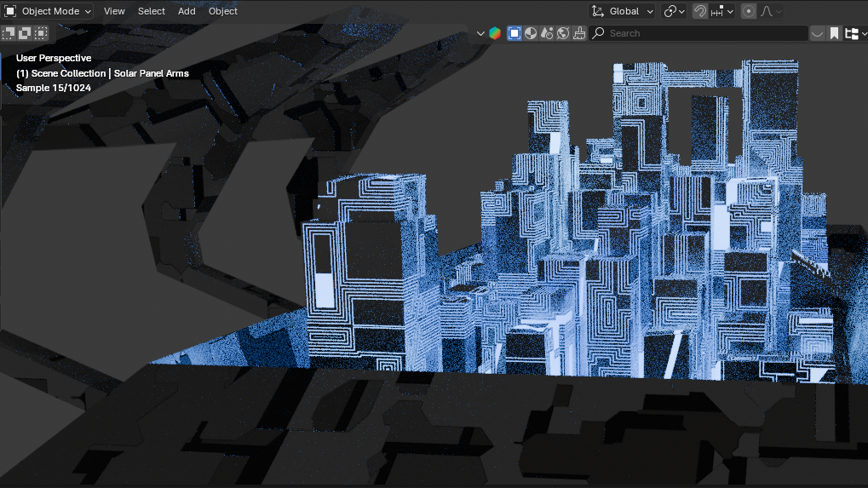The width and height of the screenshot is (868, 488).
Task: Click the half-shaded sphere icon
Action: [x=531, y=33]
